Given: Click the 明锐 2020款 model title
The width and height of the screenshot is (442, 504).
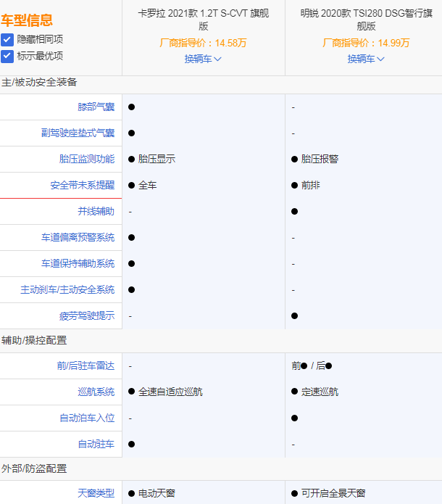Looking at the screenshot, I should point(366,20).
